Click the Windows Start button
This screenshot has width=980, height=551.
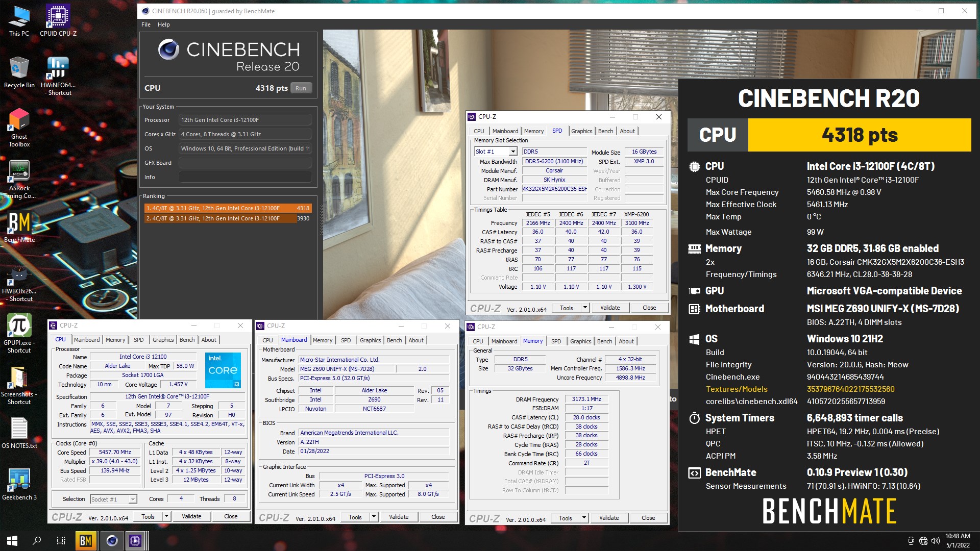pos(12,540)
